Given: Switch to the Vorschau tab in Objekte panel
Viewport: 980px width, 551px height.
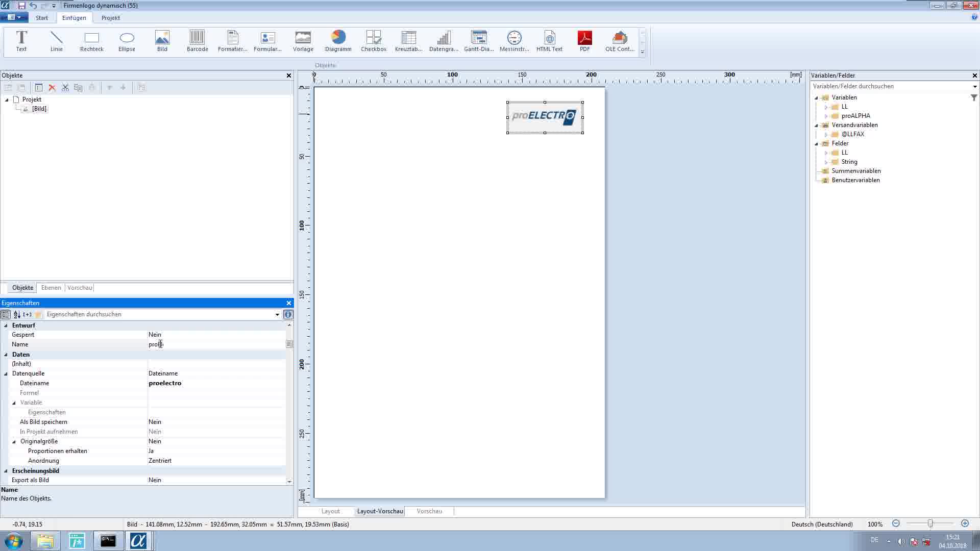Looking at the screenshot, I should pos(80,288).
